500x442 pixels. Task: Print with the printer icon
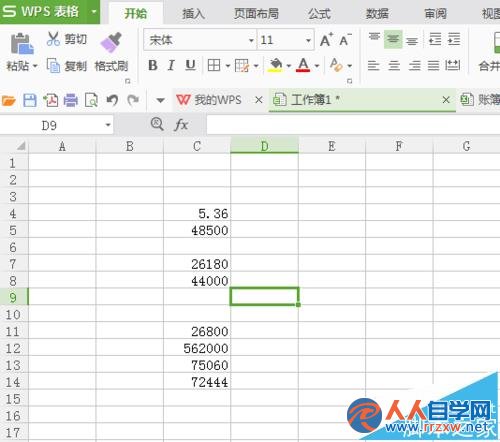[71, 100]
